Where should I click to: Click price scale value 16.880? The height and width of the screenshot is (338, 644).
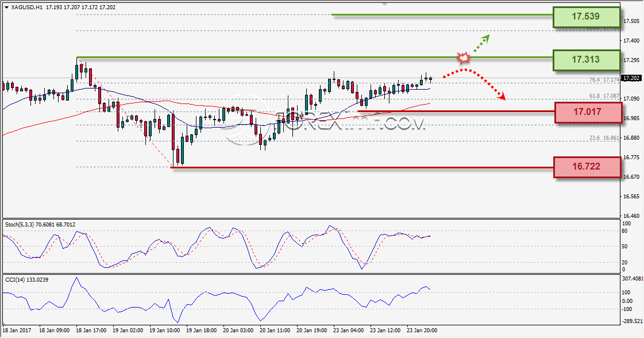coord(631,138)
